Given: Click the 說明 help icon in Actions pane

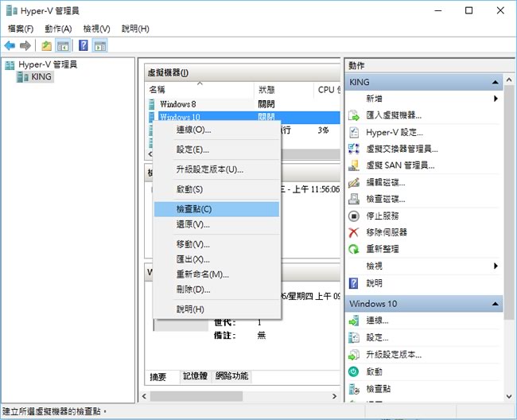Looking at the screenshot, I should click(353, 283).
